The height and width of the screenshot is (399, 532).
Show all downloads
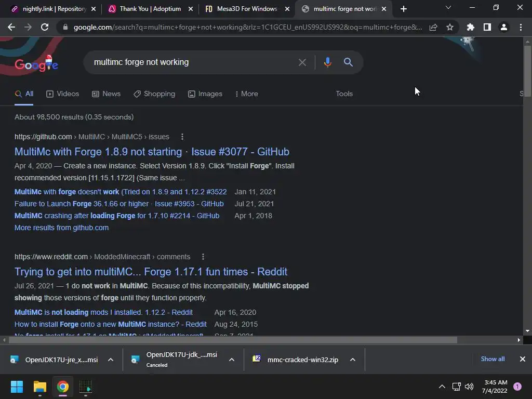[493, 359]
